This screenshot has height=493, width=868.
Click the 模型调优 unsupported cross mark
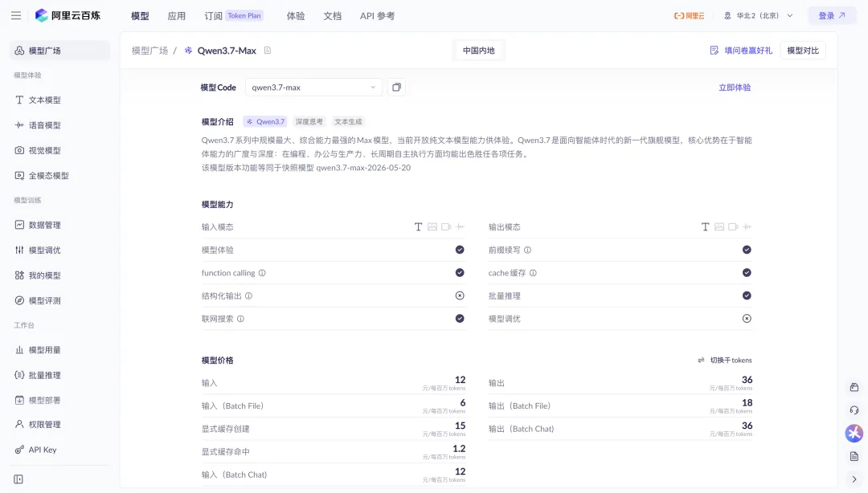pyautogui.click(x=747, y=319)
